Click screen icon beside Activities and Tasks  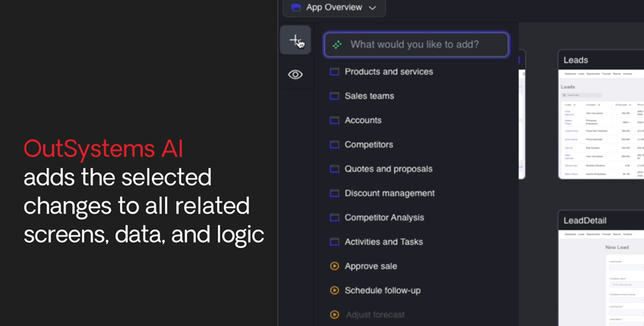(x=334, y=242)
